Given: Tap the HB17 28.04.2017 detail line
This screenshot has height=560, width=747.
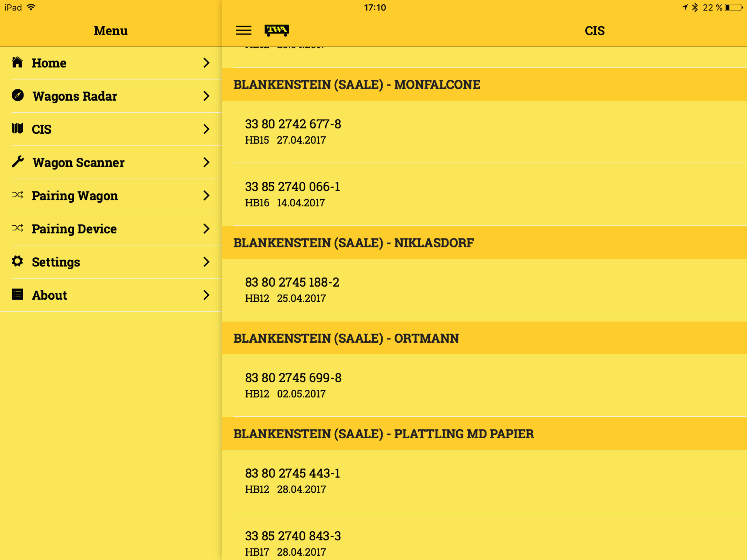Looking at the screenshot, I should [285, 552].
